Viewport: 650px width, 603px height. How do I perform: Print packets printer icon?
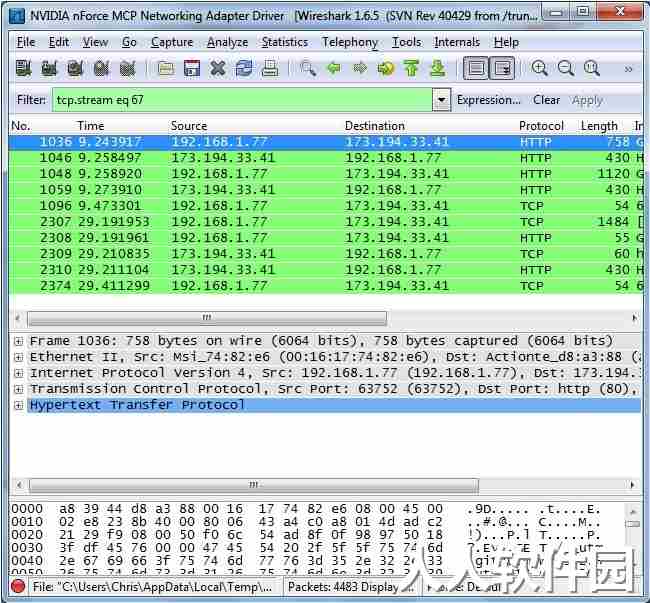click(270, 68)
